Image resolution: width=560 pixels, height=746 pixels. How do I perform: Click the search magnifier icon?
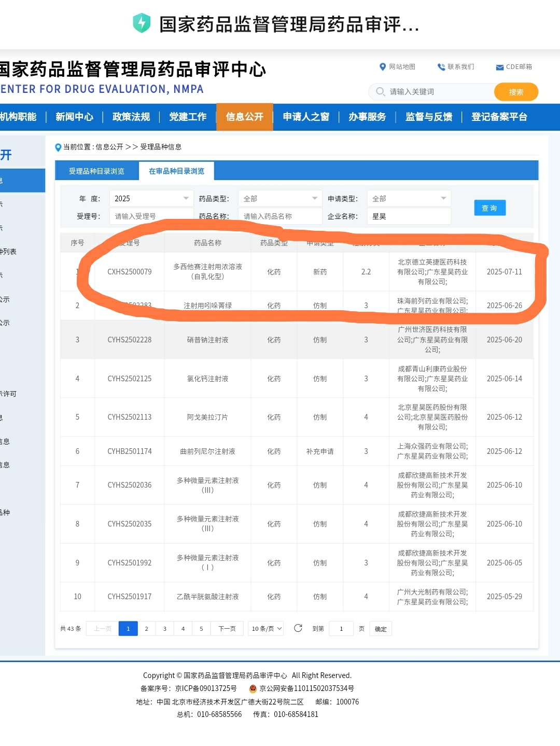(381, 92)
